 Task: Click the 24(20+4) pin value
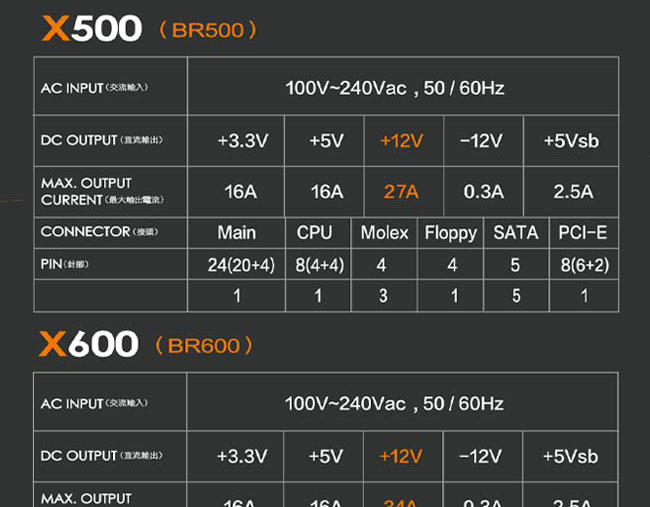[x=241, y=265]
